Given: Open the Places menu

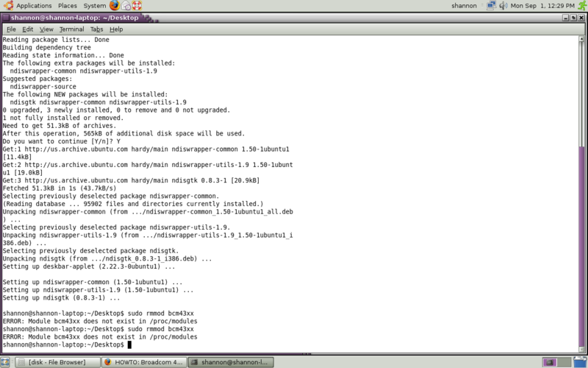Looking at the screenshot, I should 68,6.
